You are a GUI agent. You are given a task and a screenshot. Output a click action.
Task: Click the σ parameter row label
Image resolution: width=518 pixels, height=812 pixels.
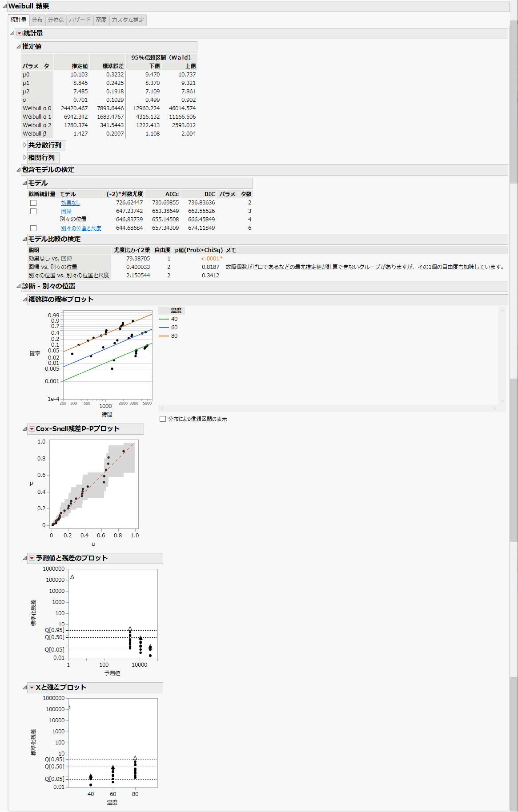point(24,100)
